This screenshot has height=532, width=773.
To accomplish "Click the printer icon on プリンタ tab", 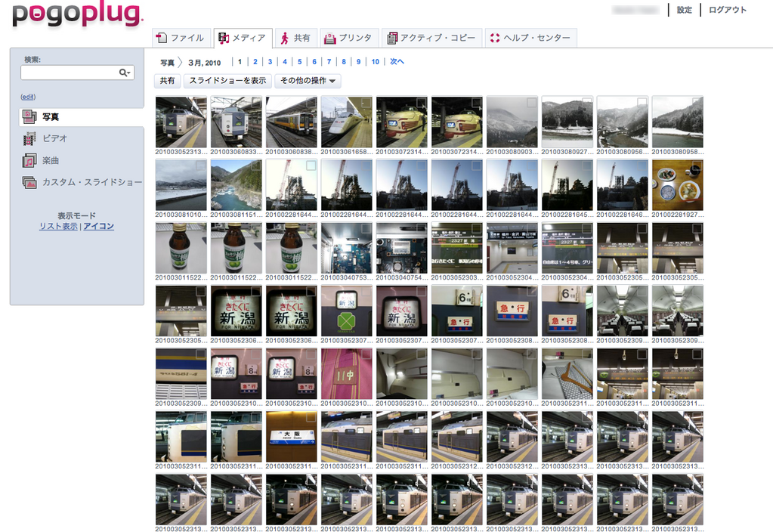I will point(329,38).
